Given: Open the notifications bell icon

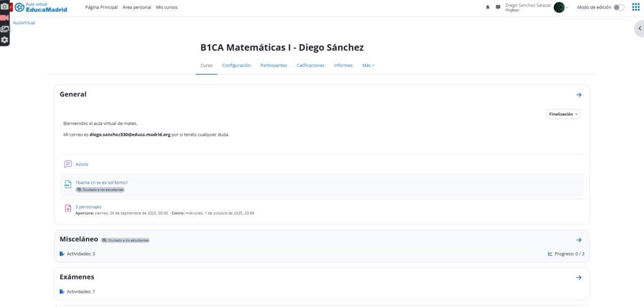Looking at the screenshot, I should [x=488, y=8].
